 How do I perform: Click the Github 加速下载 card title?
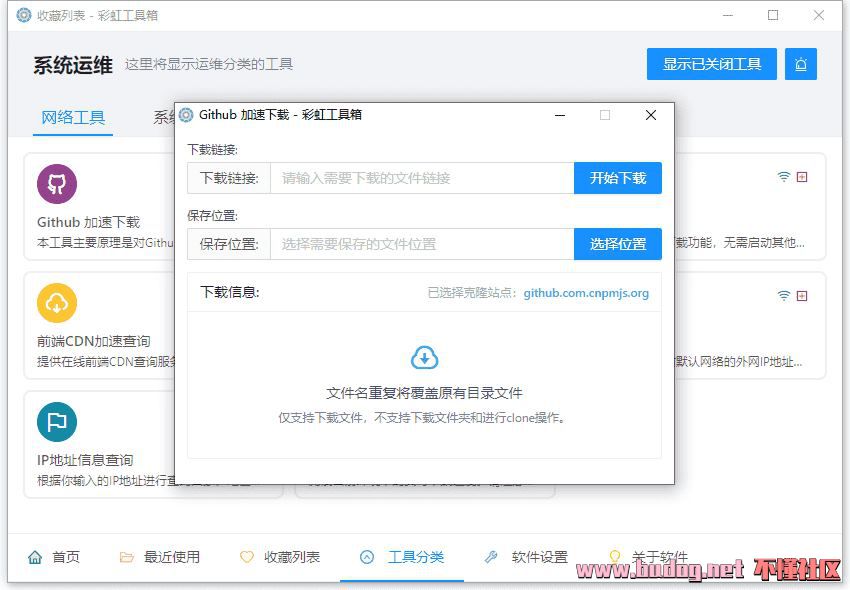(88, 222)
